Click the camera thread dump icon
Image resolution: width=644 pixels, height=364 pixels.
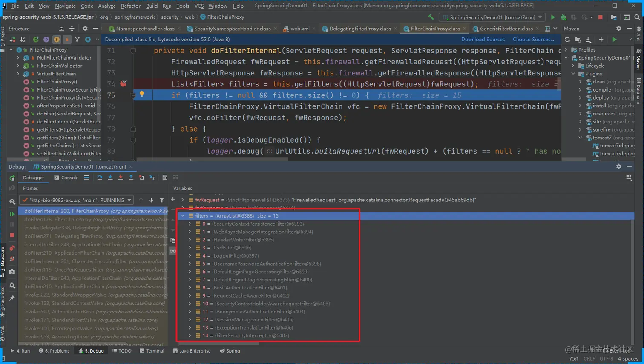[x=12, y=272]
